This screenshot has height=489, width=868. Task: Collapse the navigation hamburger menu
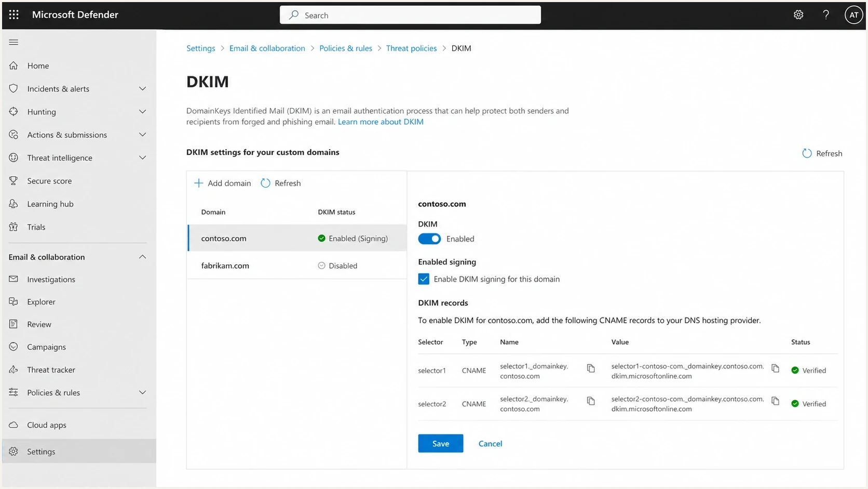pyautogui.click(x=13, y=42)
